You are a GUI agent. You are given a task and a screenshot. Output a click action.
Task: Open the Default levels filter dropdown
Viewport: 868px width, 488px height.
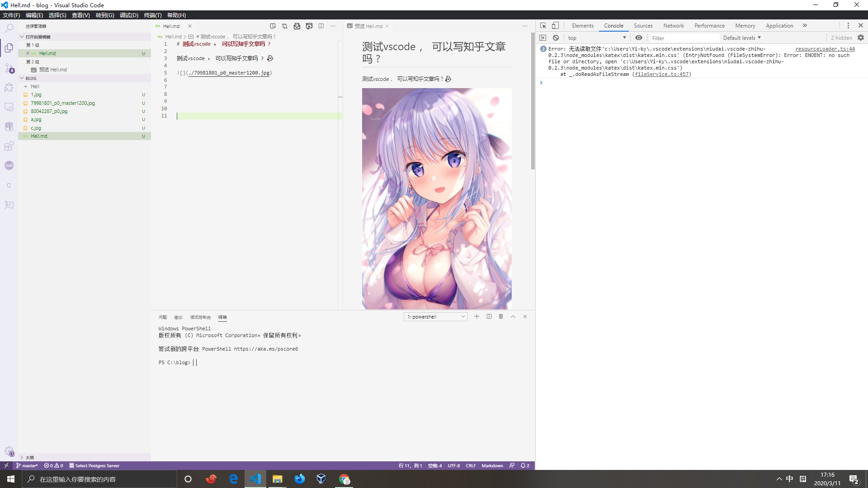click(x=741, y=38)
